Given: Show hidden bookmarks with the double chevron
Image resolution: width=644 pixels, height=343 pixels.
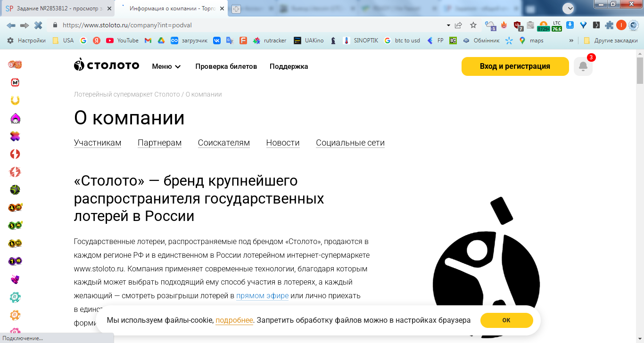Looking at the screenshot, I should pos(571,41).
